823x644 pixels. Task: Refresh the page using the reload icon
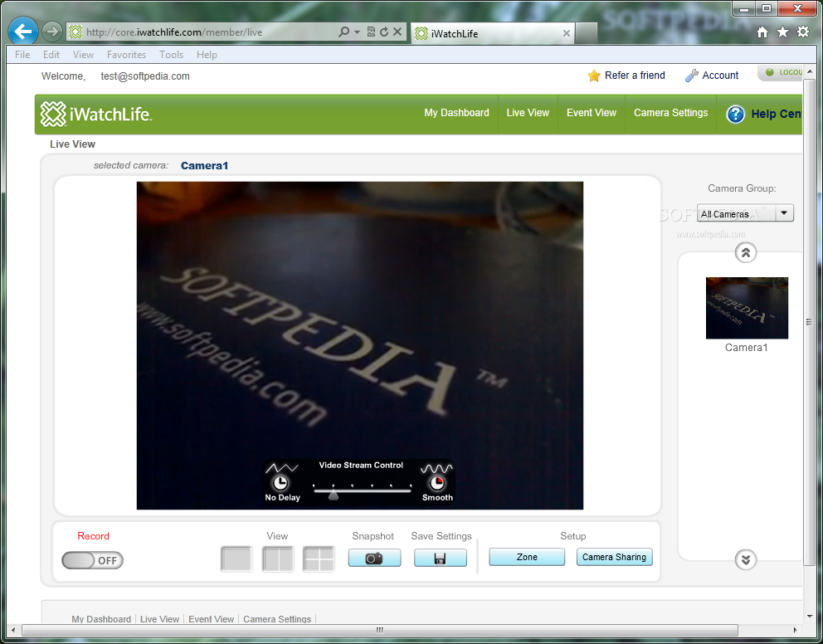coord(384,32)
